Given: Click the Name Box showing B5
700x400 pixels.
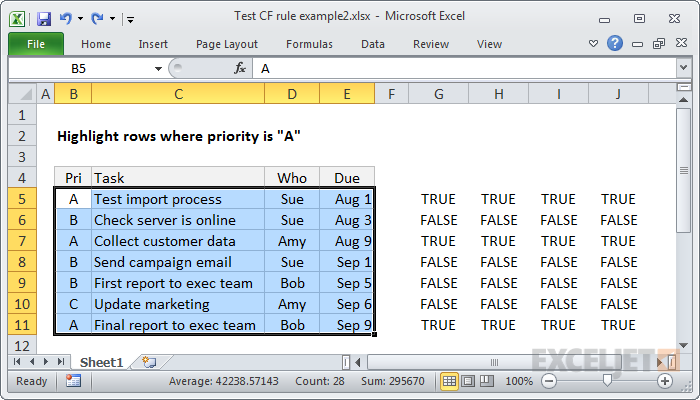Looking at the screenshot, I should click(x=79, y=68).
